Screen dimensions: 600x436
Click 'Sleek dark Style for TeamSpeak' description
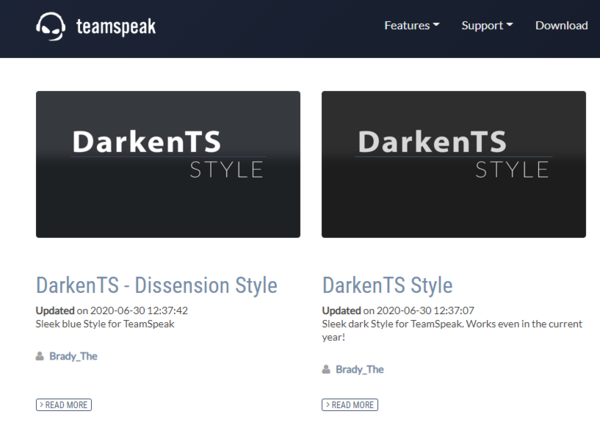tap(452, 331)
